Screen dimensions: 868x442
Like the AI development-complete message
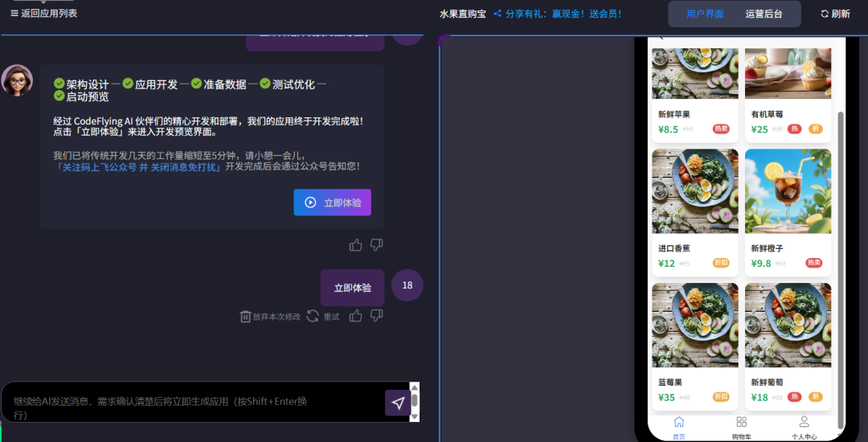(355, 244)
